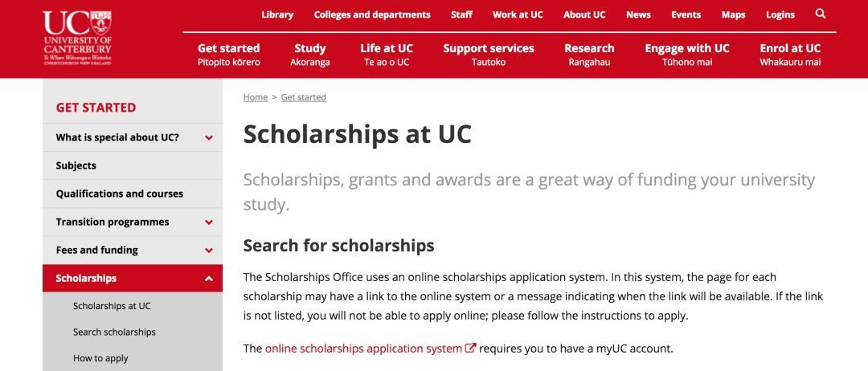Select How to apply sidebar item
The image size is (868, 371).
click(100, 358)
